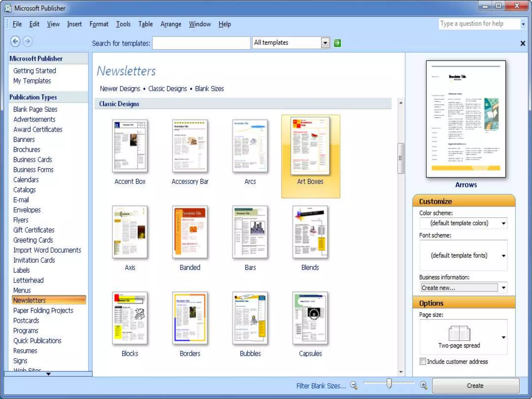The image size is (532, 399).
Task: Click the Filter Blank Sizes link
Action: coord(321,386)
